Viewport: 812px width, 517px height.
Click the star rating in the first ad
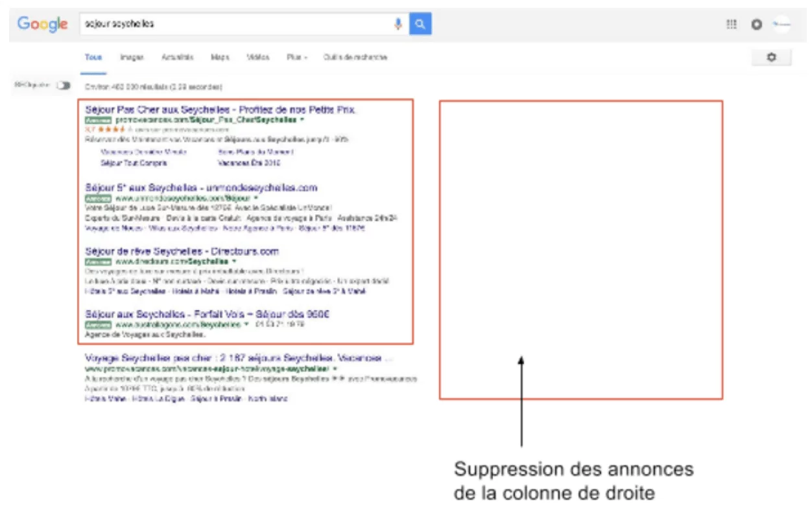coord(110,129)
